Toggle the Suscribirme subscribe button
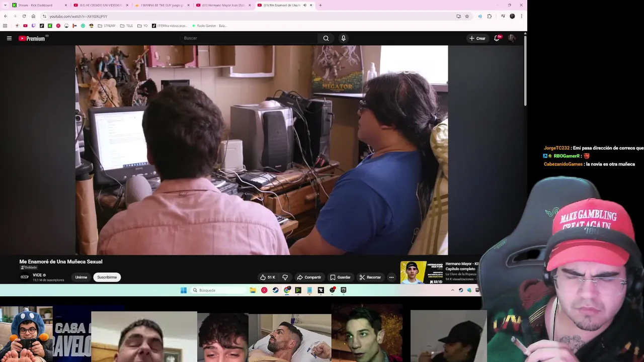The image size is (644, 362). [x=107, y=277]
